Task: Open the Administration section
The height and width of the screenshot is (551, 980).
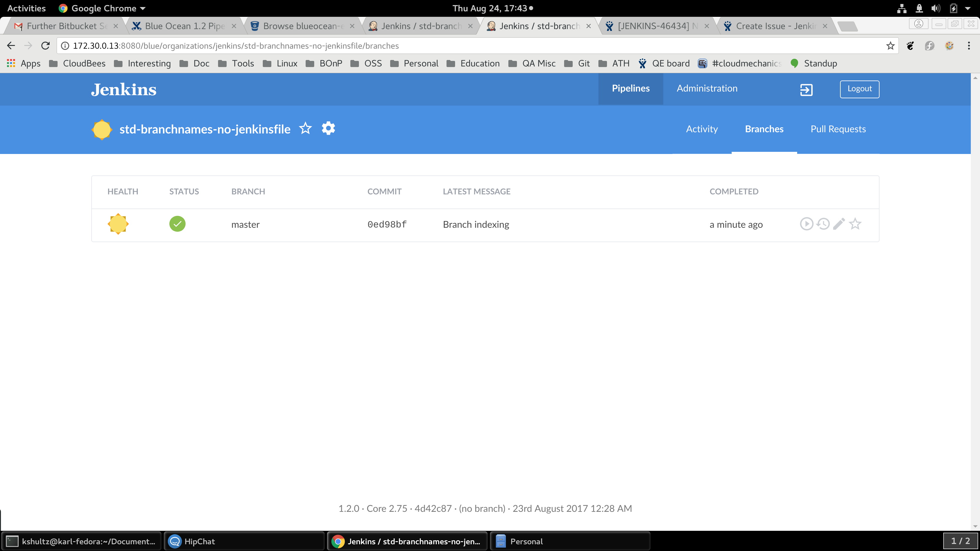Action: (707, 88)
